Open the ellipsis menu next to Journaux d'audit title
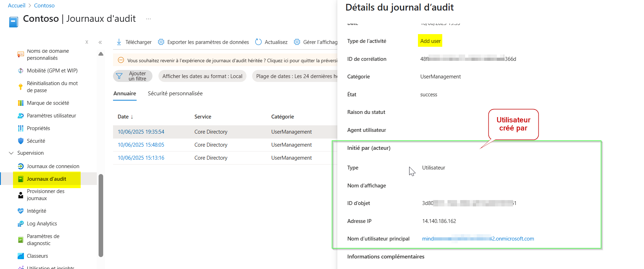This screenshot has width=644, height=269. pyautogui.click(x=149, y=19)
